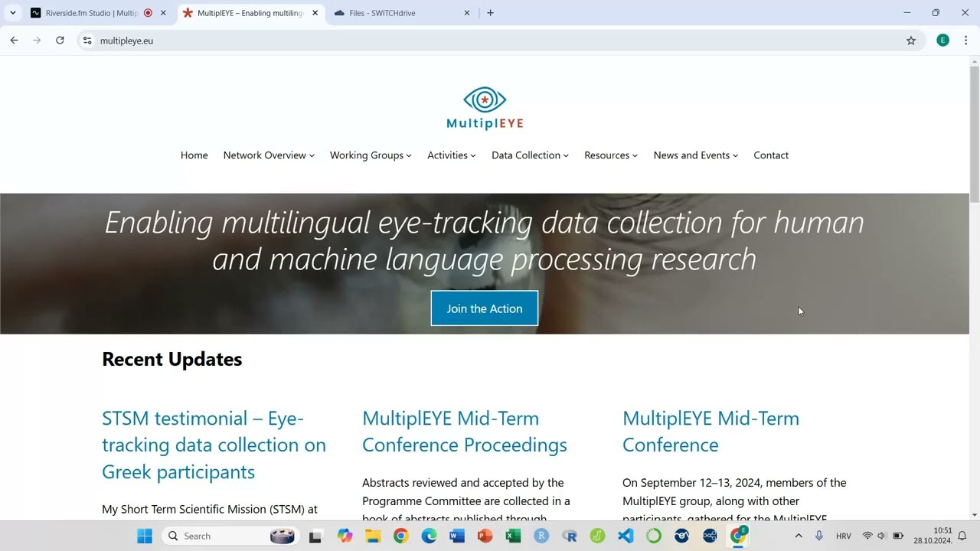Open the Windows Start menu
The height and width of the screenshot is (551, 980).
coord(145,536)
